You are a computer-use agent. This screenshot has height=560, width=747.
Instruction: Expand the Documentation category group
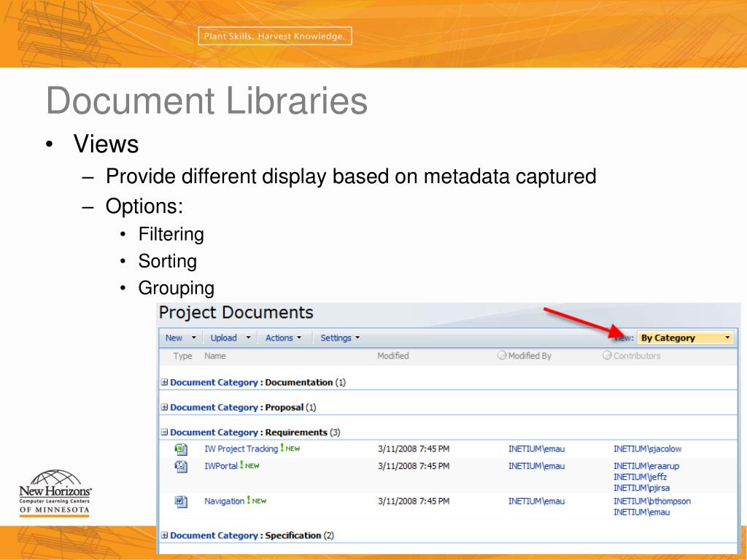pos(164,382)
